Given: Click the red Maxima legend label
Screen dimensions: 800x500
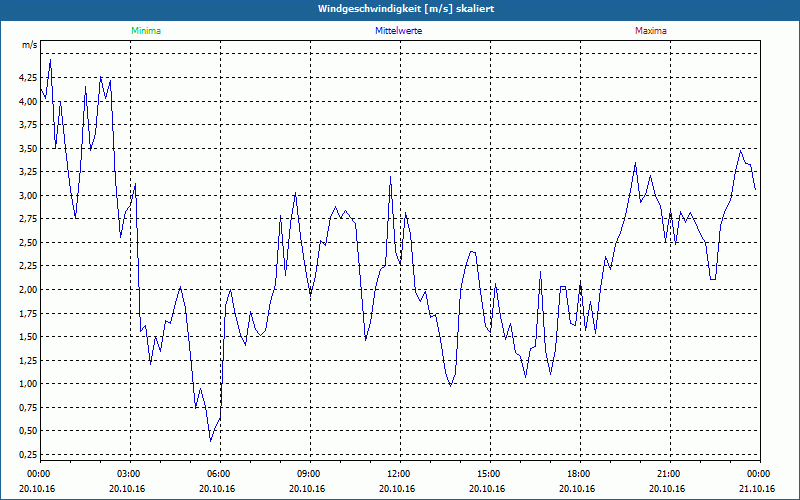Looking at the screenshot, I should coord(651,31).
